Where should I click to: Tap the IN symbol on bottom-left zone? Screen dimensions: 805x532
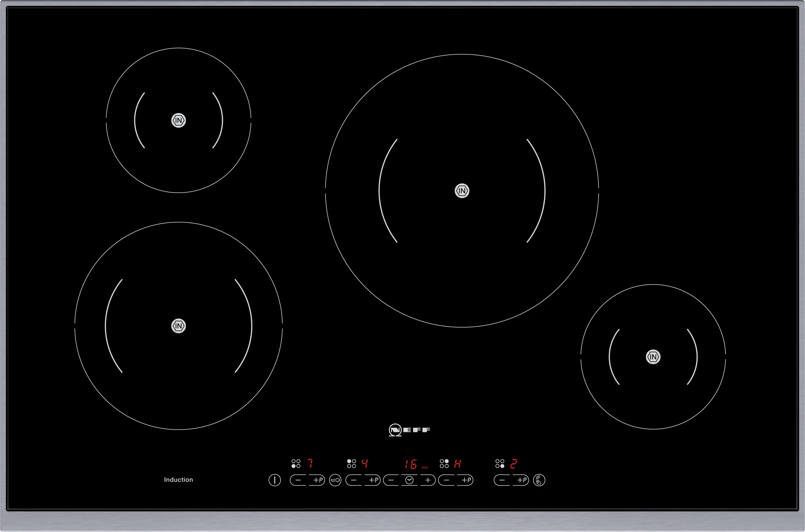click(x=179, y=326)
